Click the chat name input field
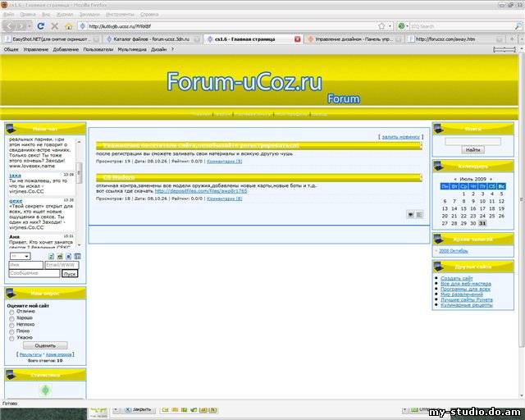The height and width of the screenshot is (420, 525). coord(25,265)
